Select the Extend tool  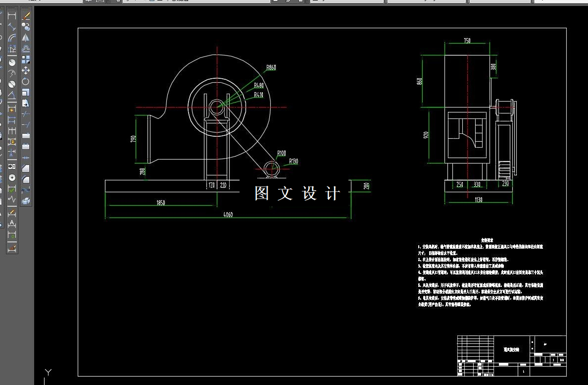26,125
